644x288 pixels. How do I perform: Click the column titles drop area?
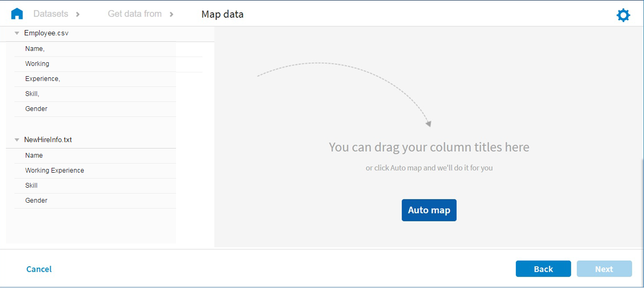tap(429, 147)
